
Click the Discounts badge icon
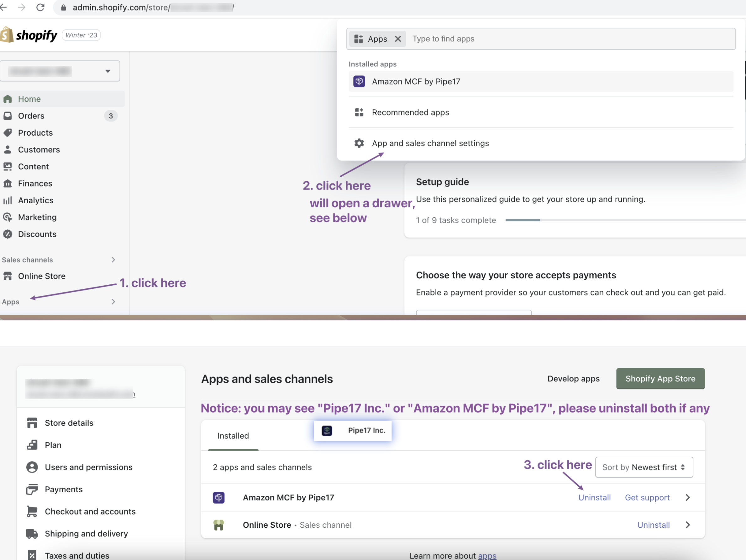(x=8, y=234)
